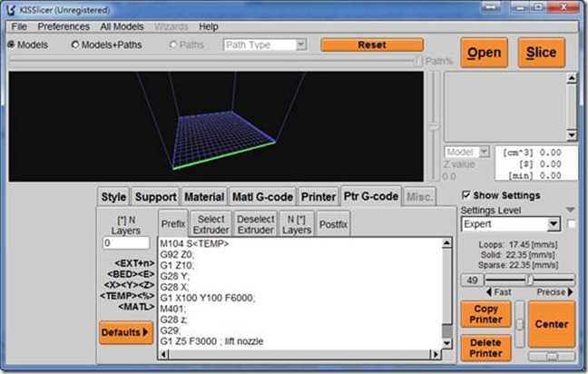The width and height of the screenshot is (588, 374).
Task: Switch to the Matl G-code tab
Action: coord(262,197)
